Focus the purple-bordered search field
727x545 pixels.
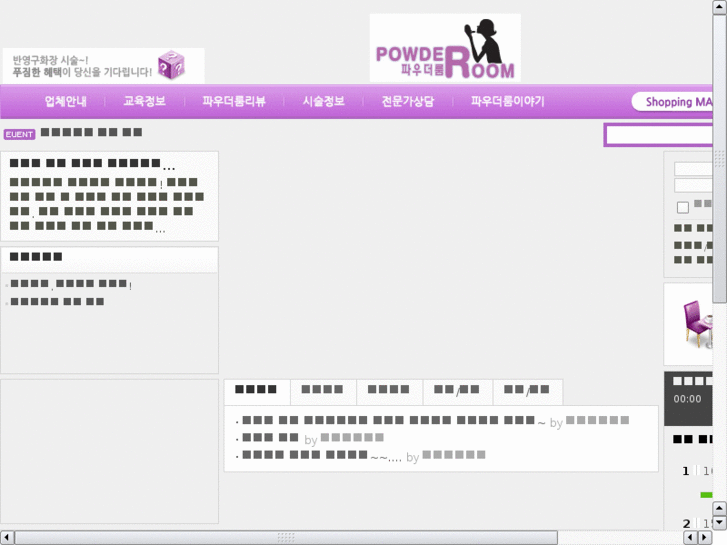coord(658,135)
